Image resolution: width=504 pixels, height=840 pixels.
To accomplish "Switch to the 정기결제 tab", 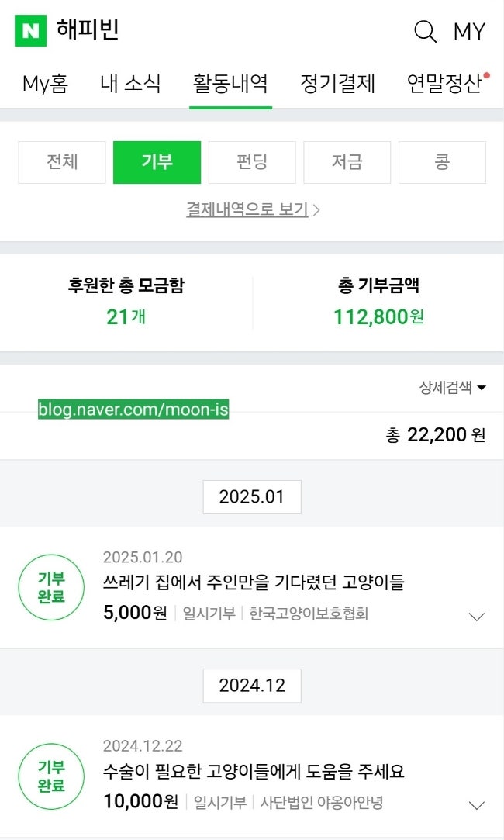I will (337, 84).
